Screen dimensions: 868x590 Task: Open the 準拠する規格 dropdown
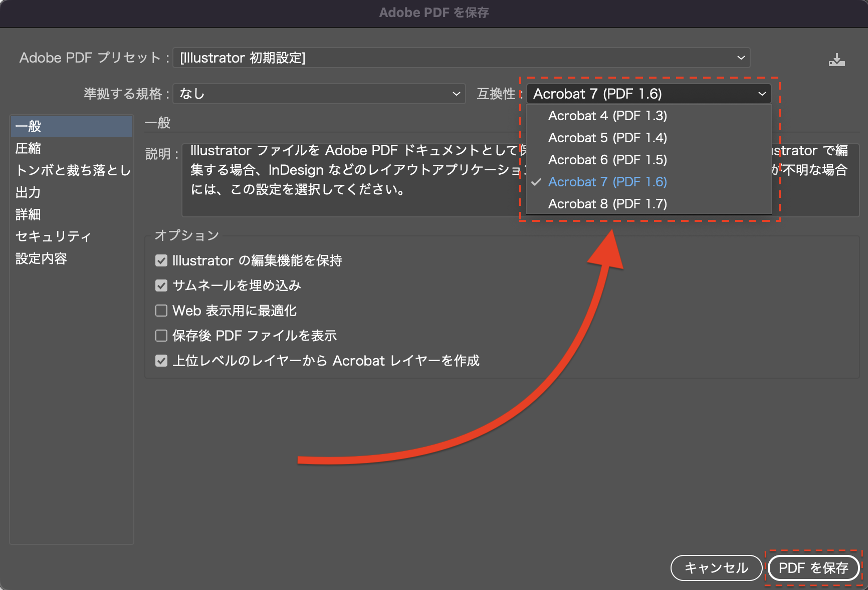319,94
